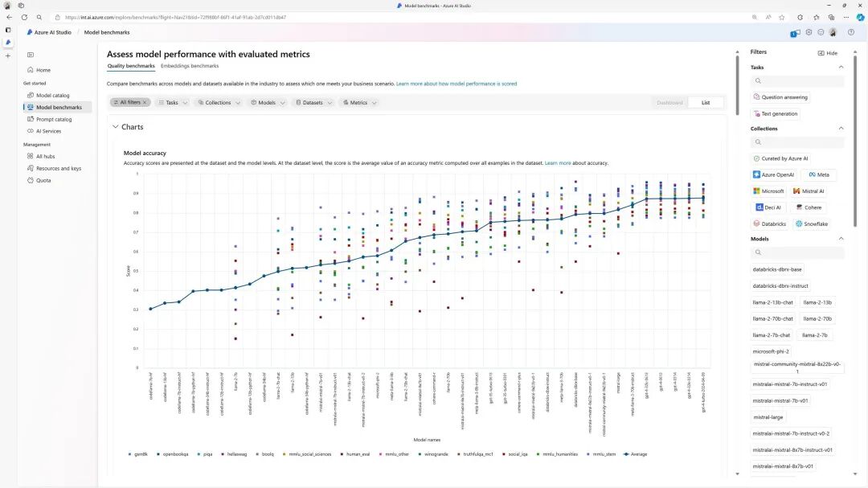Toggle the Meta collection filter

(x=819, y=174)
